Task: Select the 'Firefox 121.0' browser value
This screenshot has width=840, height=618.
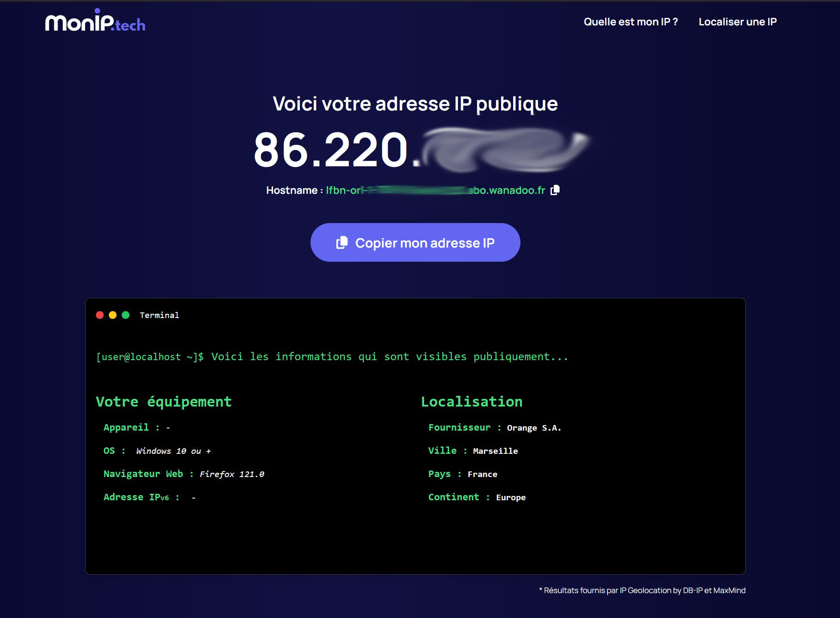Action: point(232,474)
